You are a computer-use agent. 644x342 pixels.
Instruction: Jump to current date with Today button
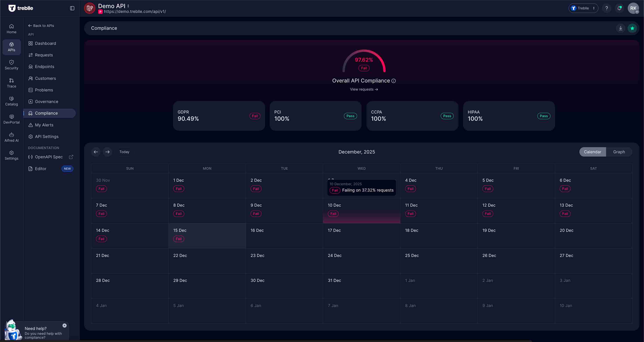(124, 152)
